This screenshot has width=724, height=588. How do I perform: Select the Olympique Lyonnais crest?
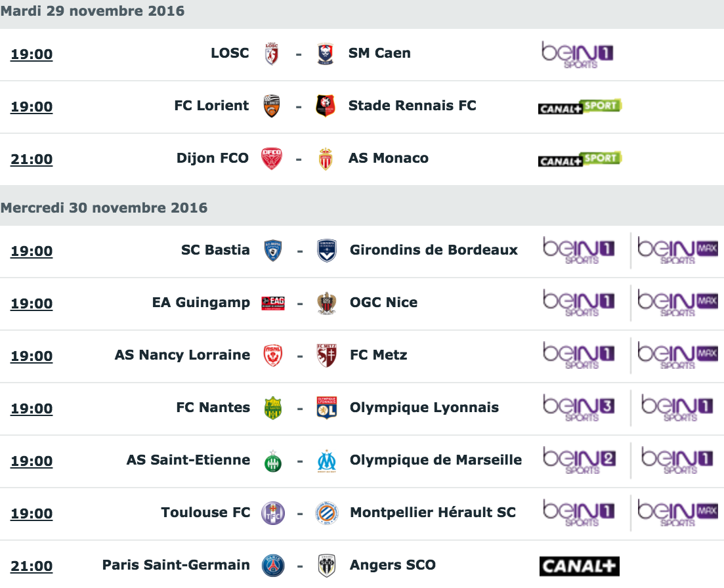pos(326,408)
